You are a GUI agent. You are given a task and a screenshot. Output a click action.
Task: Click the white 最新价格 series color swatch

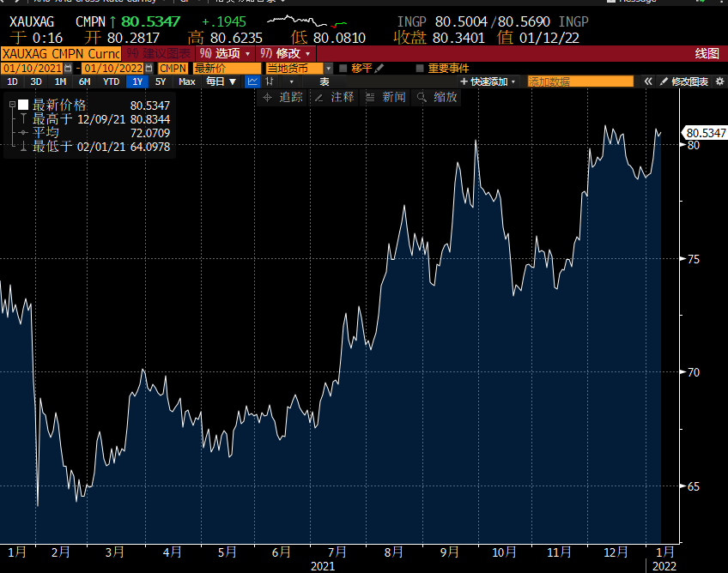[24, 105]
